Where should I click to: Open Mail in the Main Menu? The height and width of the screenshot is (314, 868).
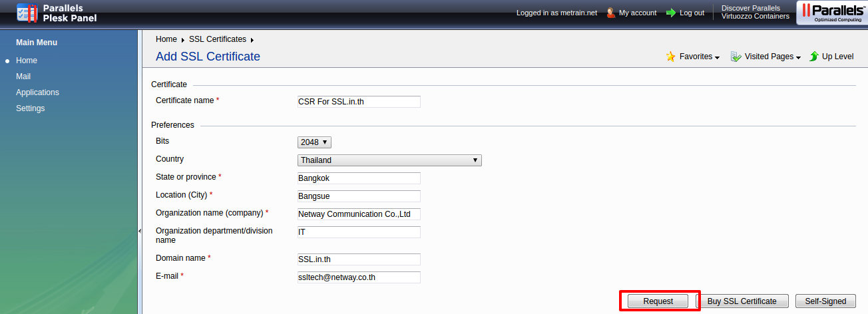point(23,77)
